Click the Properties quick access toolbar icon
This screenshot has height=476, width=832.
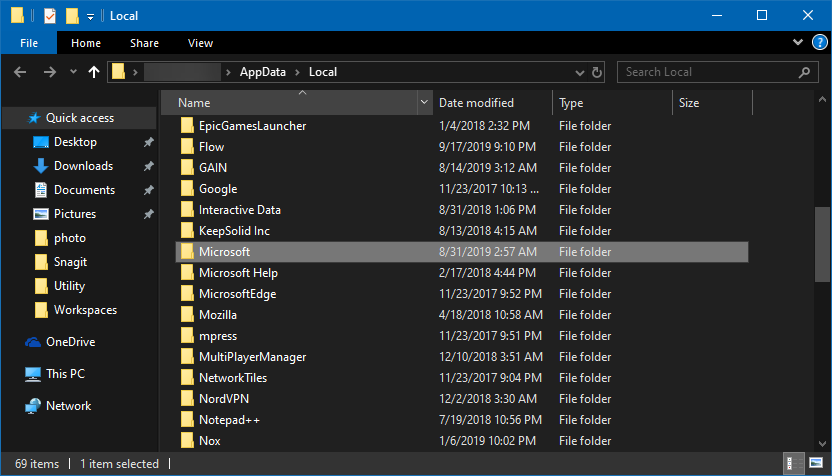[49, 16]
